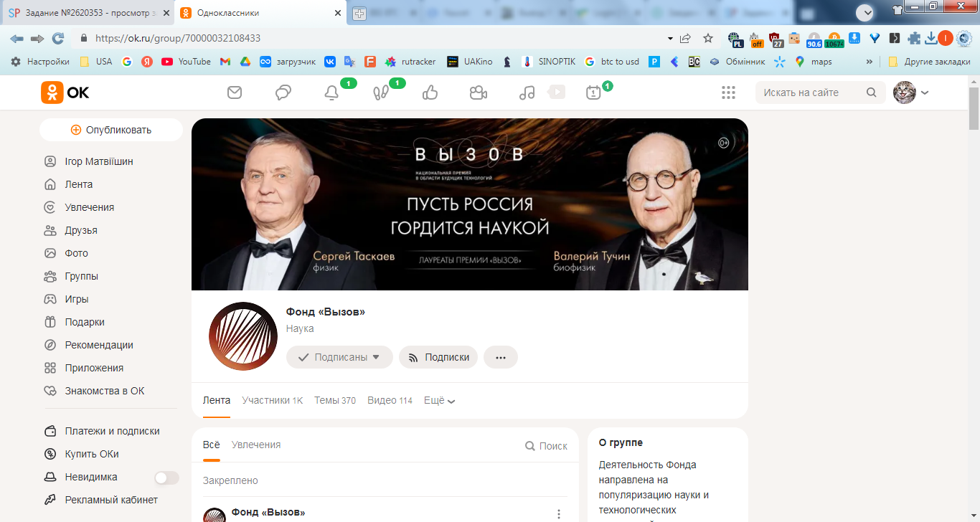Open Discussions chat bubbles icon

[x=283, y=92]
